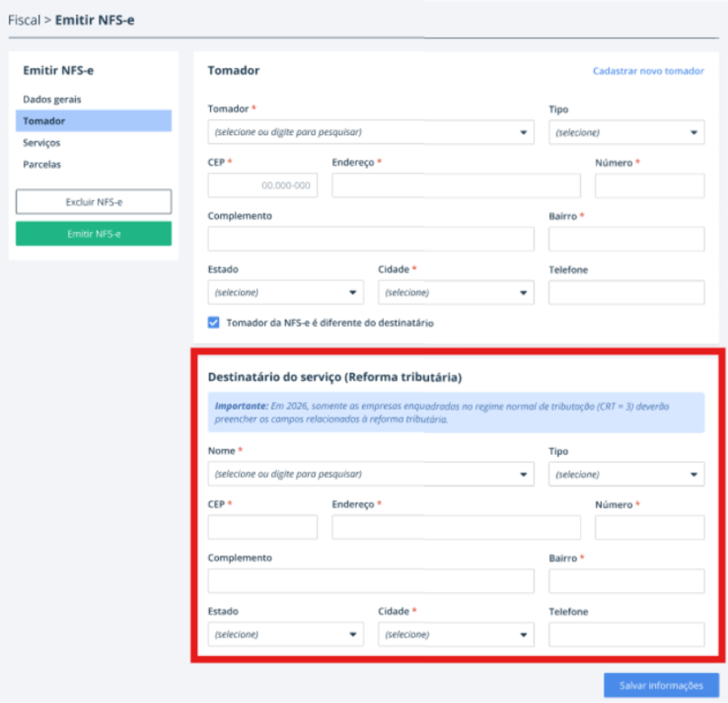The height and width of the screenshot is (703, 728).
Task: Click the Telefone field under Destinatário do serviço
Action: coord(626,634)
